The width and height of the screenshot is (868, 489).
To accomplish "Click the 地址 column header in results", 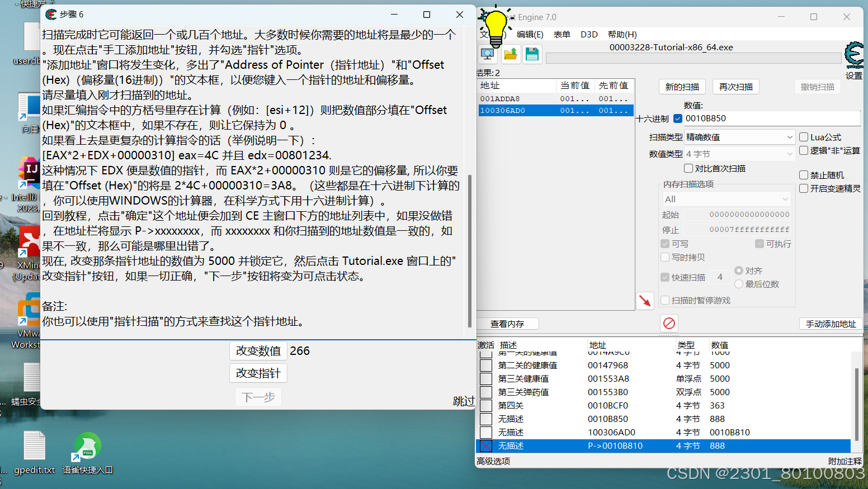I will [517, 86].
